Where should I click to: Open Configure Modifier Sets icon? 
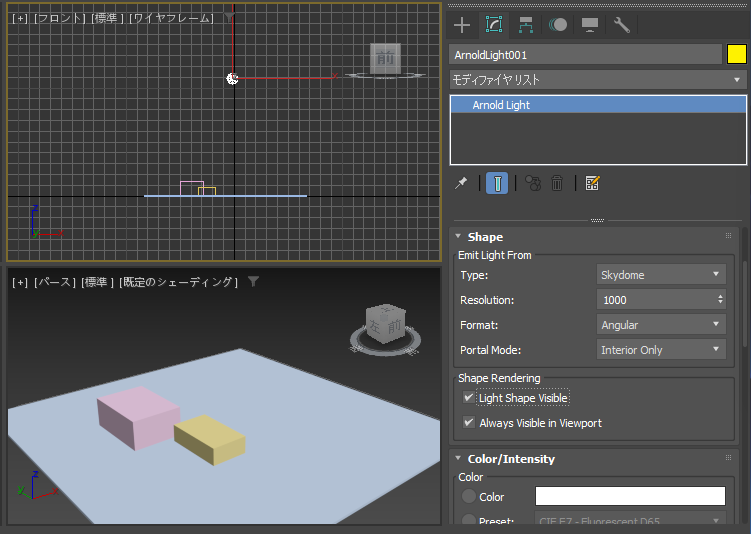592,183
